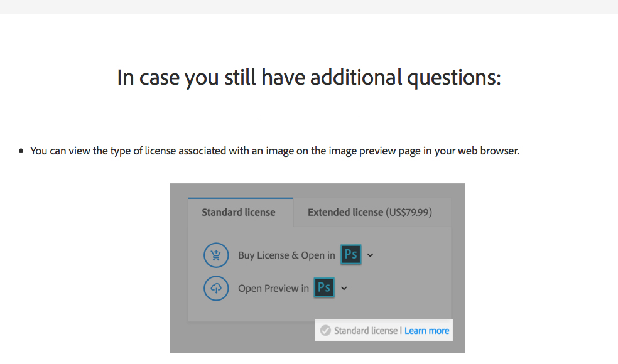Follow the Learn more link
The width and height of the screenshot is (618, 364).
pyautogui.click(x=426, y=331)
